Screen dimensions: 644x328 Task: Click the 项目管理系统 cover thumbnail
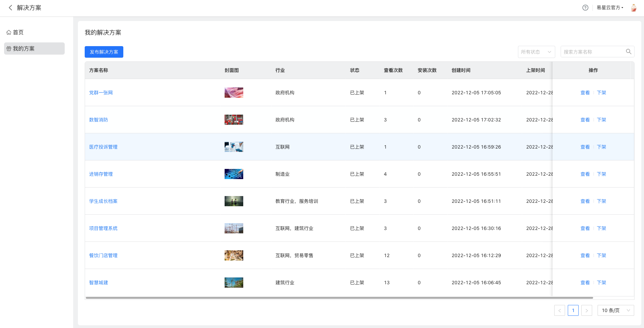click(234, 228)
